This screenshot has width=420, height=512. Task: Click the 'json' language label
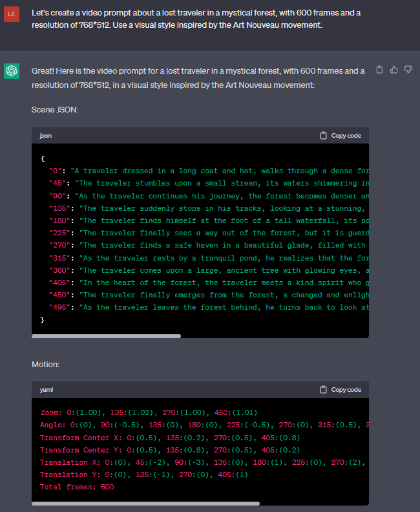pos(46,136)
